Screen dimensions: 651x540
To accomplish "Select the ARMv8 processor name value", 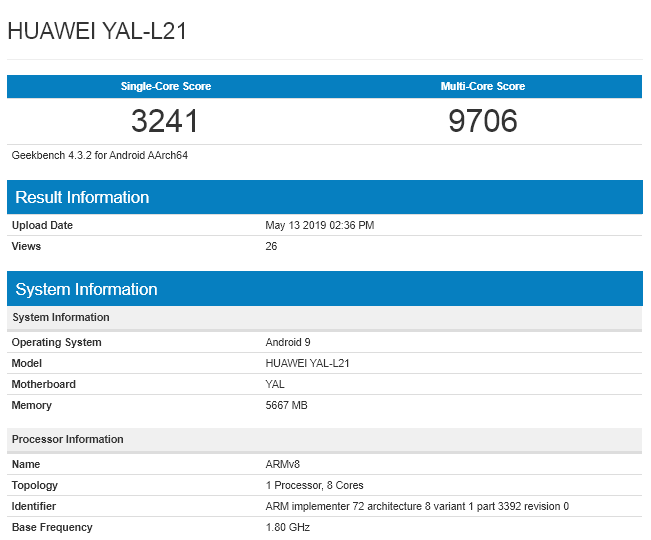I will tap(282, 465).
